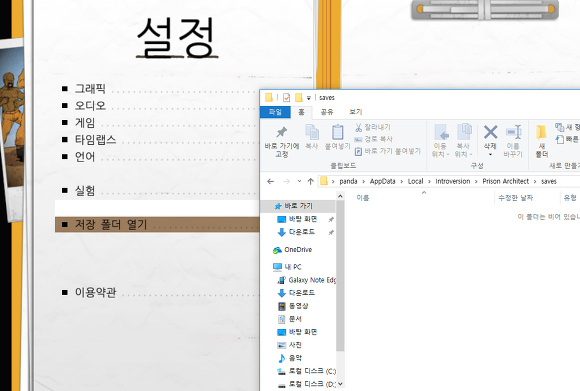
Task: Click AppData in the address path
Action: (382, 181)
